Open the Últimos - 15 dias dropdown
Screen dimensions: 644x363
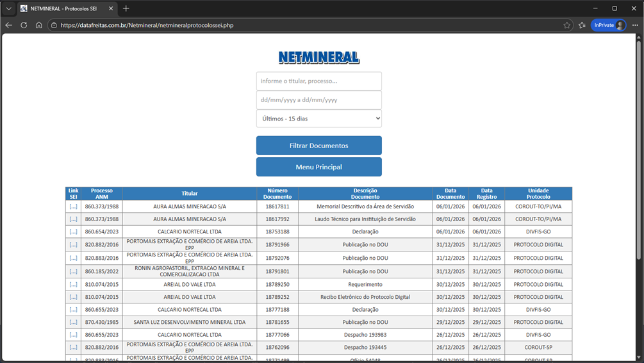(318, 119)
